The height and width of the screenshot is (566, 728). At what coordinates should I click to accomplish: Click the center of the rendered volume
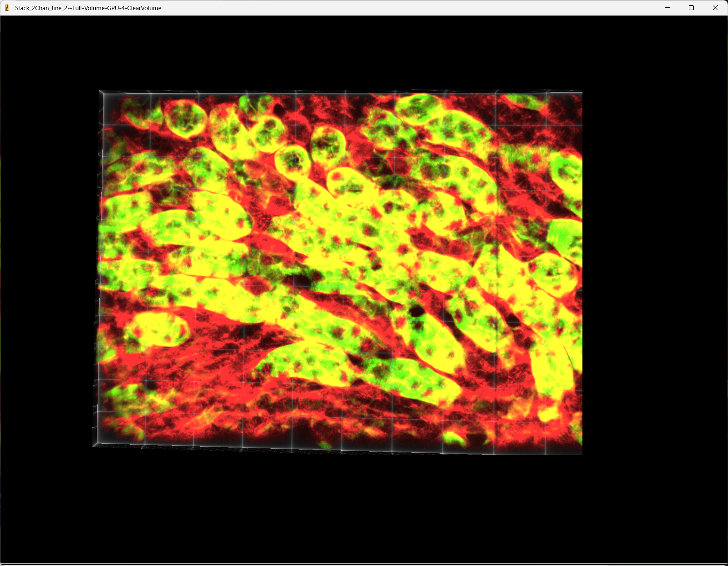(339, 272)
